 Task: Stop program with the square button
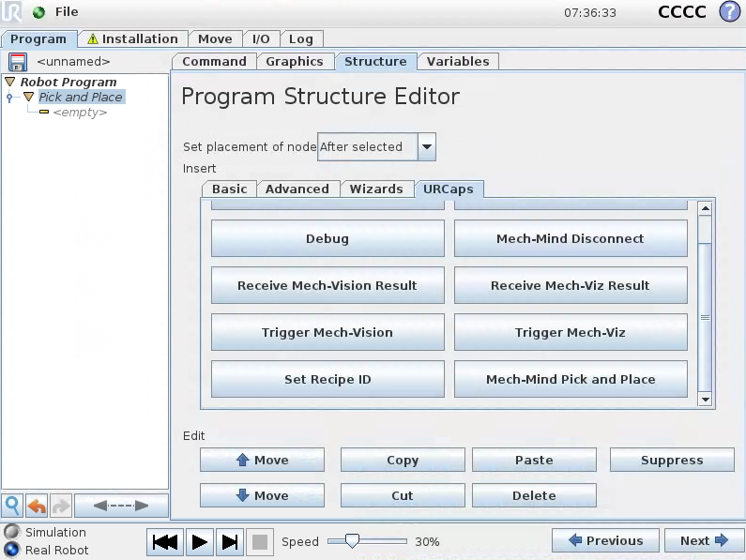pyautogui.click(x=259, y=542)
